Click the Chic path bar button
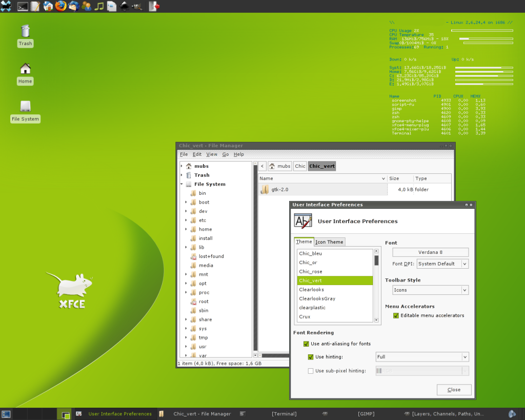This screenshot has height=420, width=525. tap(300, 166)
